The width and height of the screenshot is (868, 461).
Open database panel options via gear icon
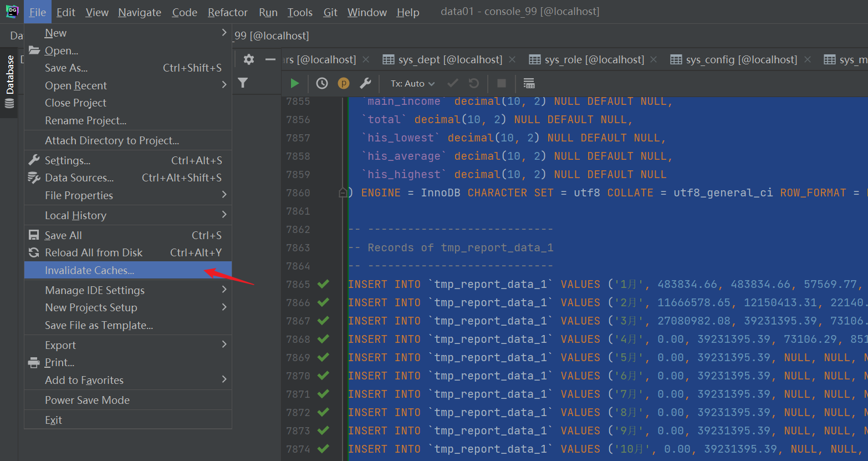point(248,59)
